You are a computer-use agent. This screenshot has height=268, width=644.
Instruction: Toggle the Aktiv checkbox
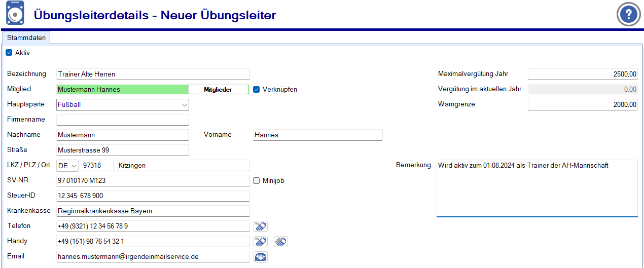coord(9,53)
